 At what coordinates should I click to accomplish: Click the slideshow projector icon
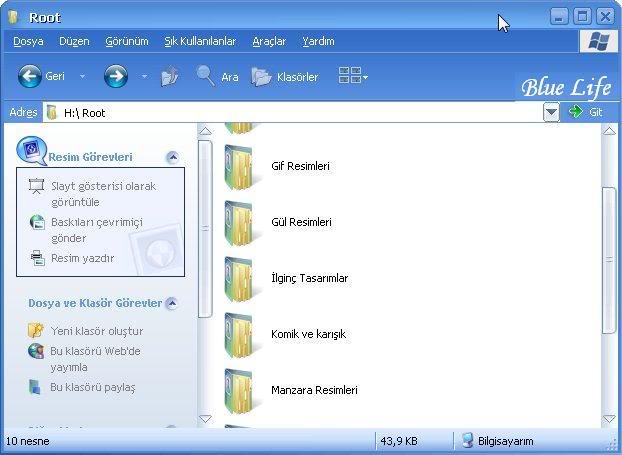pyautogui.click(x=36, y=186)
